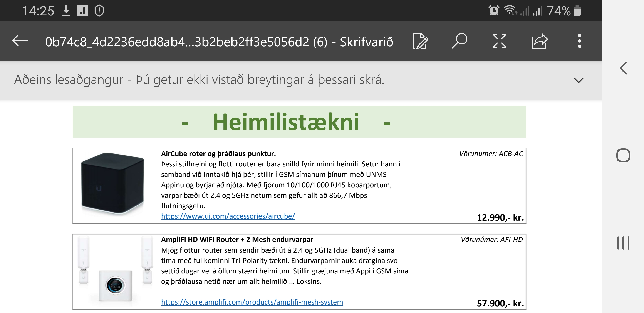Tap the Wi-Fi icon in the status bar
Screen dimensions: 644x313
(510, 10)
